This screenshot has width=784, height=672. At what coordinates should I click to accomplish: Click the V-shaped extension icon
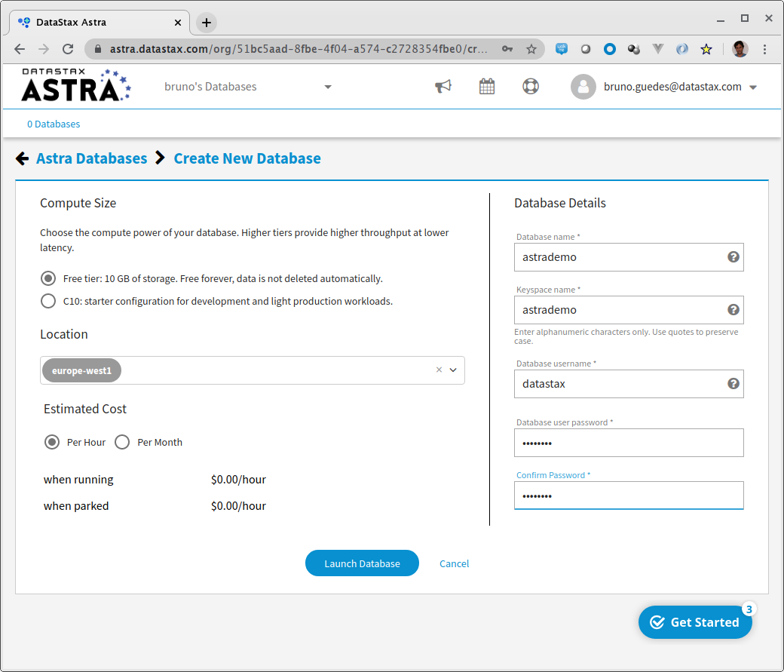pyautogui.click(x=658, y=49)
